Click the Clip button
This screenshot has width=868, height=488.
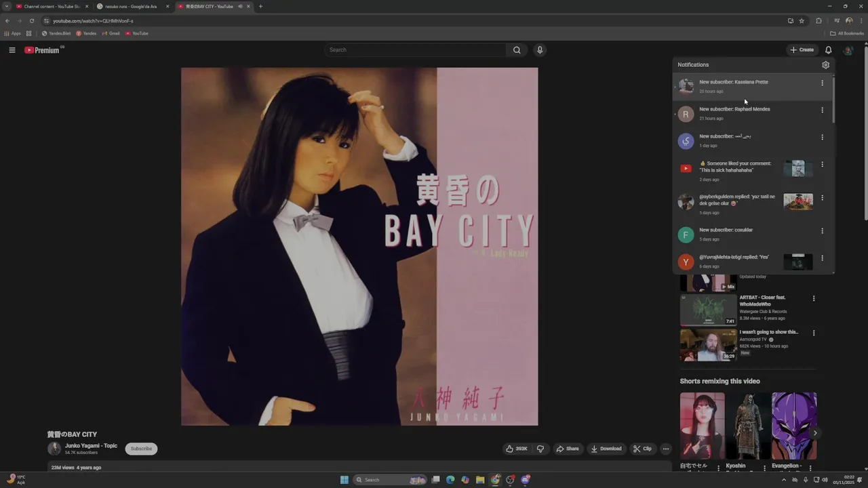[642, 449]
